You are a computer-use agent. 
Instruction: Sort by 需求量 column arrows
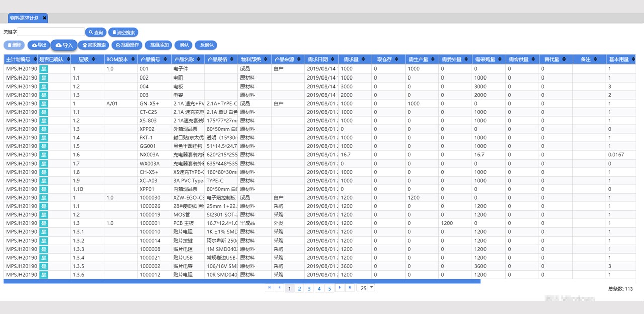coord(364,59)
